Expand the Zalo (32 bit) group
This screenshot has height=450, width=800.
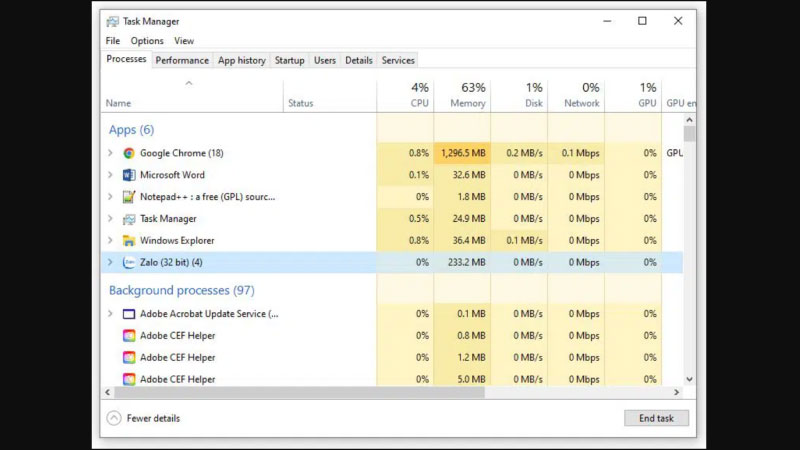pyautogui.click(x=110, y=262)
